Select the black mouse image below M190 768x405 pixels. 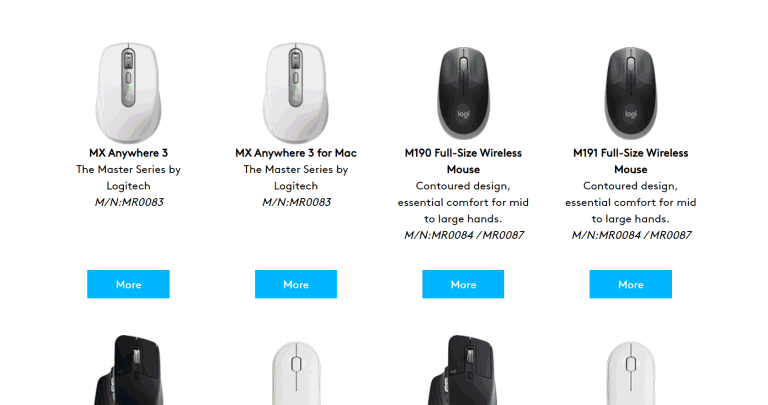click(463, 370)
